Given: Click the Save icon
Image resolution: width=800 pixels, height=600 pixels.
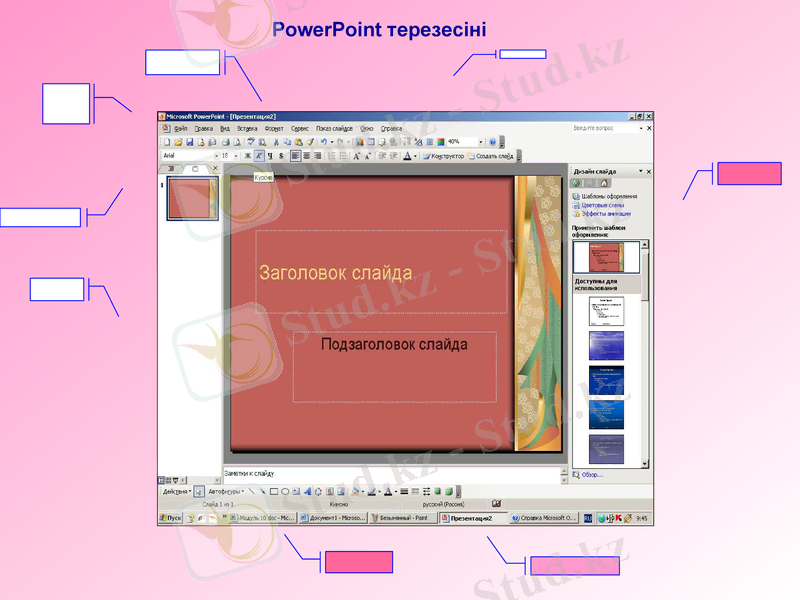Looking at the screenshot, I should pos(190,143).
